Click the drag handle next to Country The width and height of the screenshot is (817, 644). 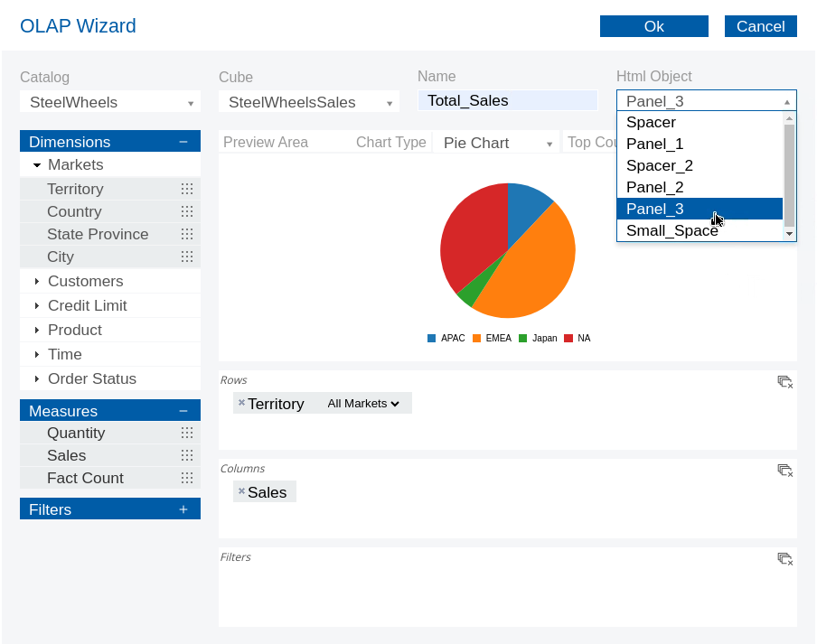(x=187, y=211)
